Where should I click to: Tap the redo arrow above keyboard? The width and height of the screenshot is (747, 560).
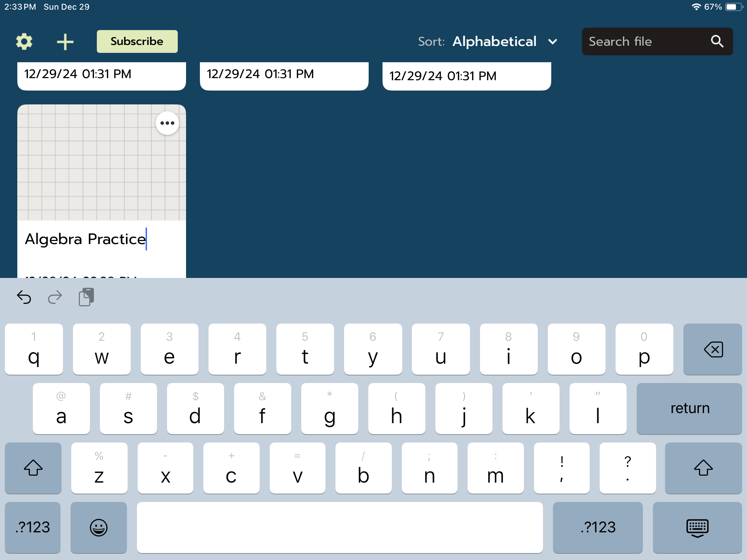point(55,297)
